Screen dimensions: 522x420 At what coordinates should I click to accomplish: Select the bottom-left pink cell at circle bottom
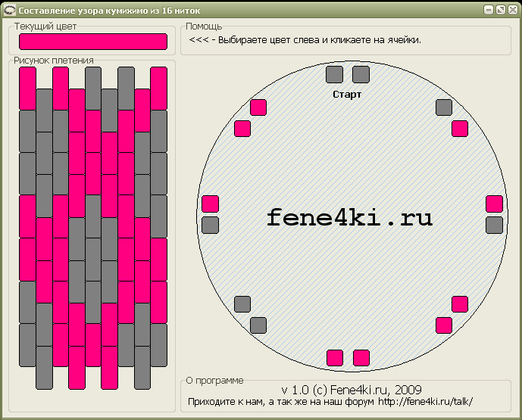[x=334, y=358]
